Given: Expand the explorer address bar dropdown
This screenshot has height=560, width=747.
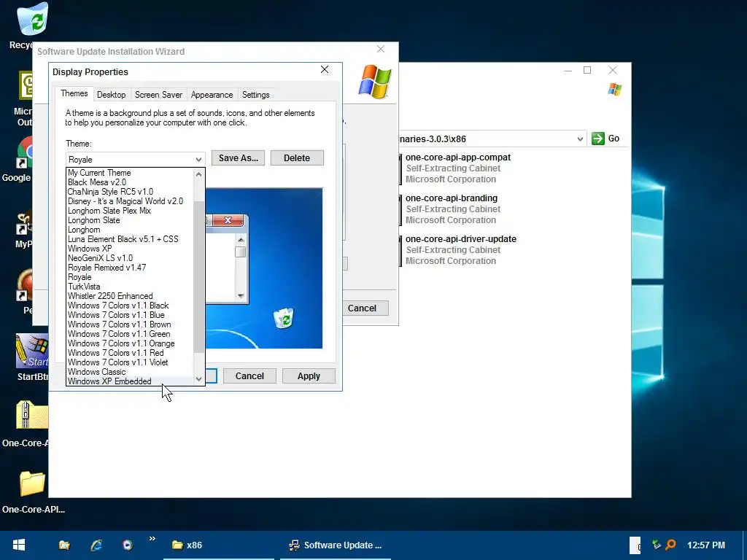Looking at the screenshot, I should click(580, 139).
